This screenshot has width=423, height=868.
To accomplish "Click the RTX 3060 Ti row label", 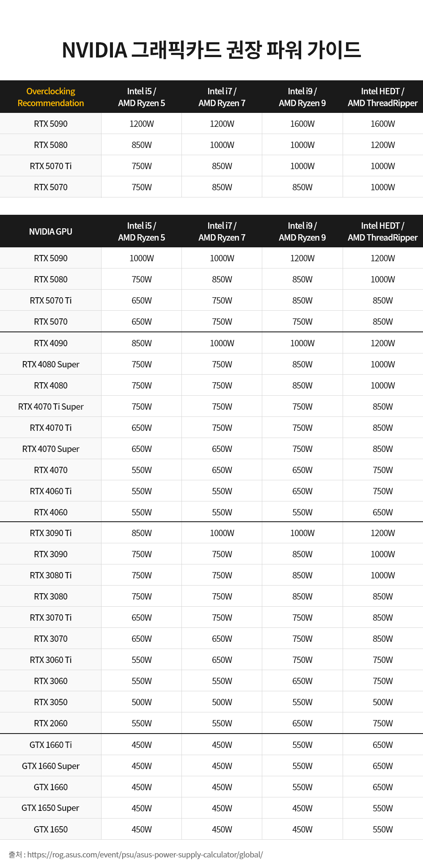I will [51, 660].
